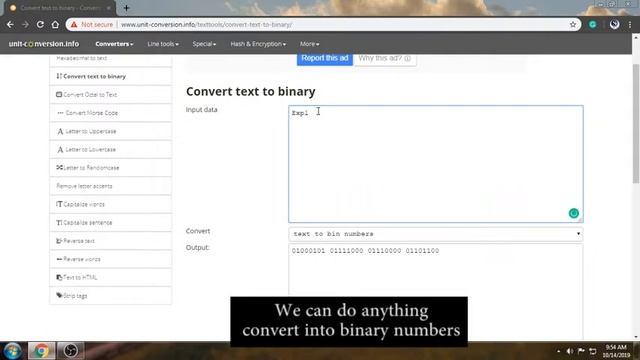The image size is (640, 360).
Task: Bookmark this page with star icon
Action: tap(573, 25)
